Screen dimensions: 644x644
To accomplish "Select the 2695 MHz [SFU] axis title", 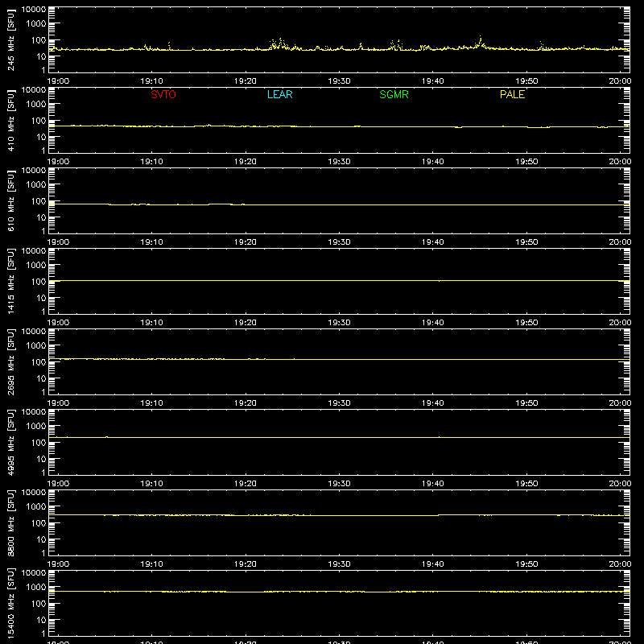I will [x=11, y=361].
